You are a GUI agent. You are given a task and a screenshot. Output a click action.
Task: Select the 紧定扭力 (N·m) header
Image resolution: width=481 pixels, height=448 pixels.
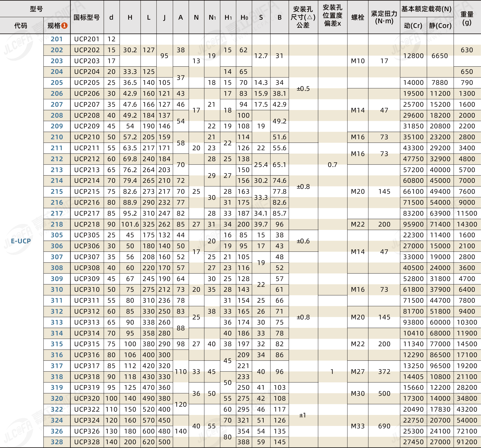click(x=384, y=17)
